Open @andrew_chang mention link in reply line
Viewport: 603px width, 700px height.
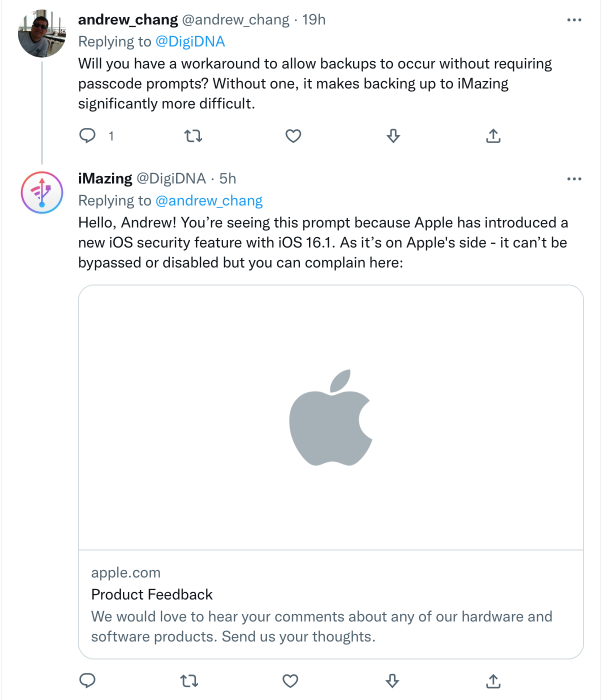pos(209,200)
